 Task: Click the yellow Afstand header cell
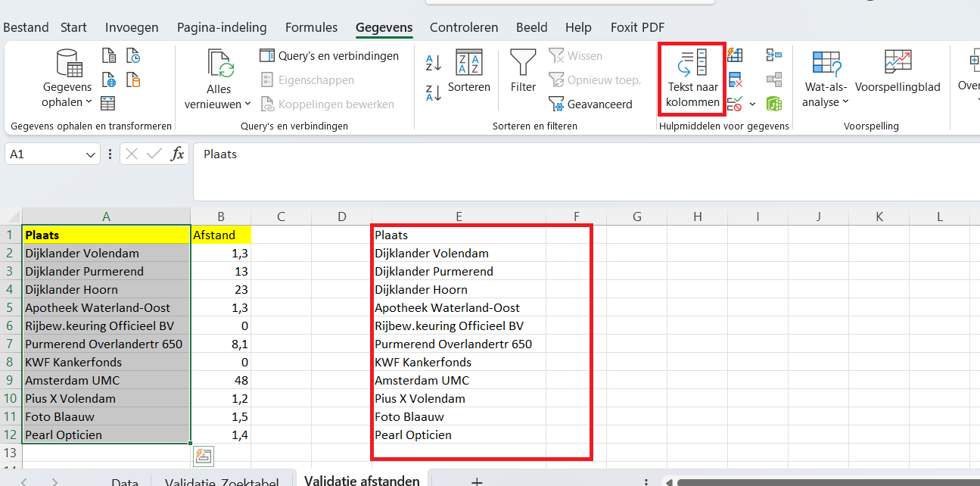[x=220, y=235]
